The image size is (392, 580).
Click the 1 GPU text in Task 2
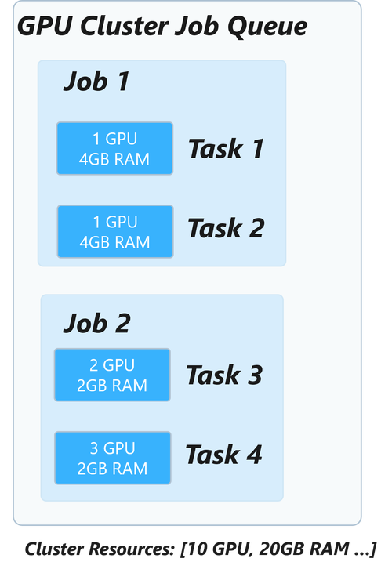[x=115, y=222]
